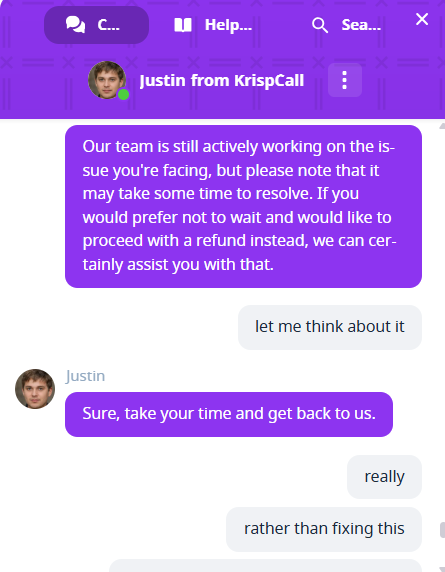This screenshot has width=445, height=572.
Task: Click the open book help icon
Action: (x=183, y=25)
